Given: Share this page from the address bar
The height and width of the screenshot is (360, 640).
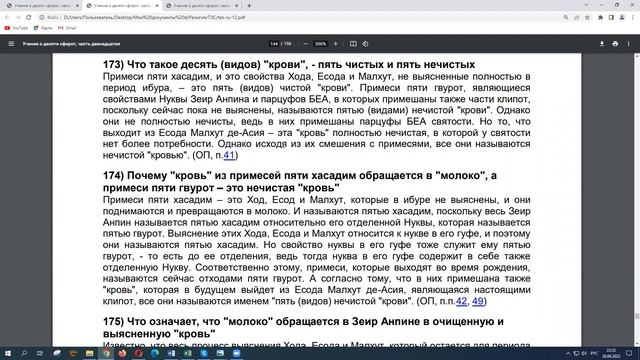Looking at the screenshot, I should coord(576,17).
